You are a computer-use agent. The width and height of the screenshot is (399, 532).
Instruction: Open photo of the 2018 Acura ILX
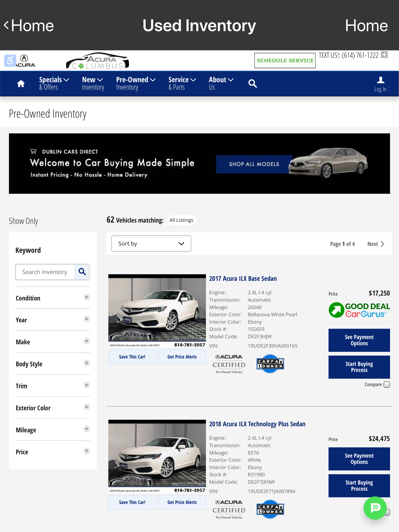click(157, 456)
